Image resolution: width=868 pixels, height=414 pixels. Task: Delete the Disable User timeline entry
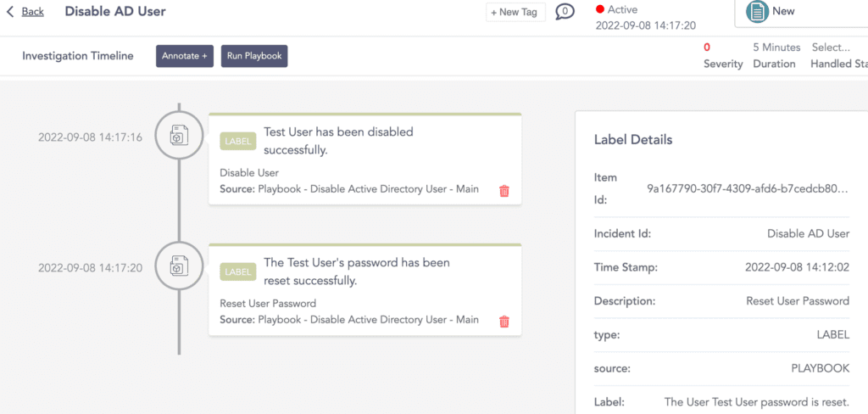coord(504,191)
